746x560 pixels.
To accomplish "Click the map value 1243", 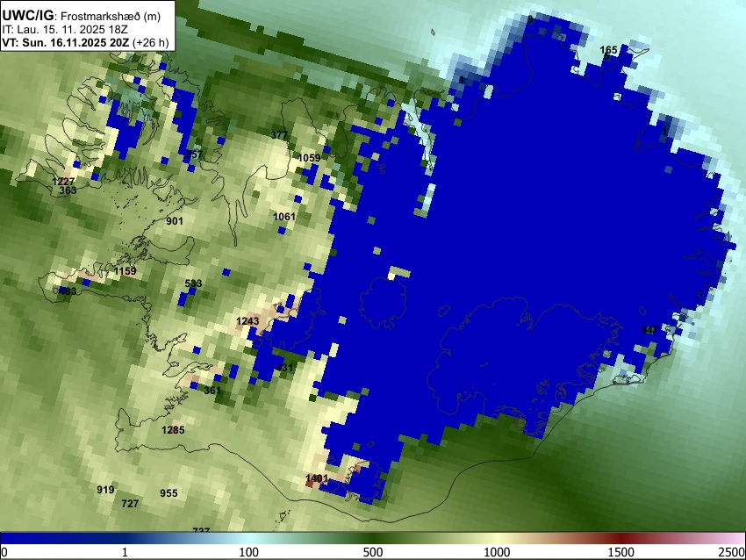I will (247, 321).
